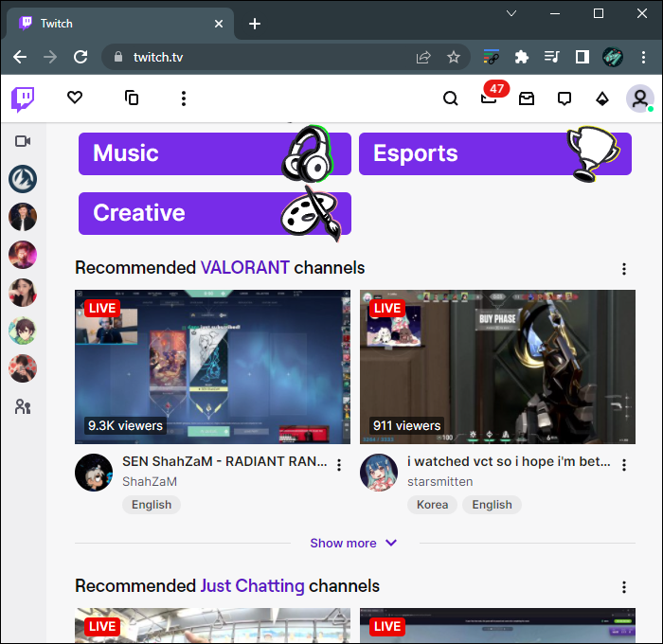Open Following via the heart icon
The image size is (663, 644).
pyautogui.click(x=75, y=98)
